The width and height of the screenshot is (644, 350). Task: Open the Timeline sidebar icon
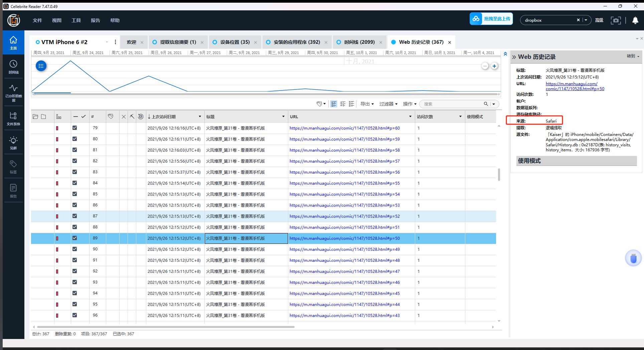point(13,66)
